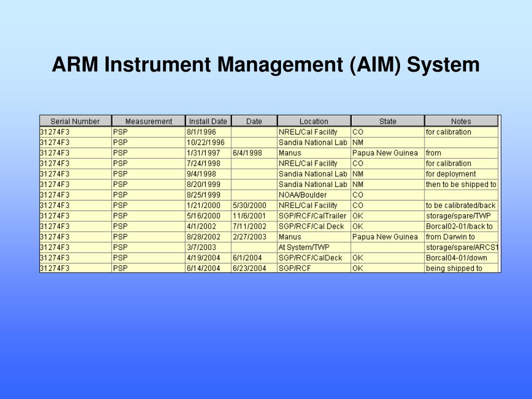
Task: Click the 'then to be shipped to' note
Action: pos(461,184)
